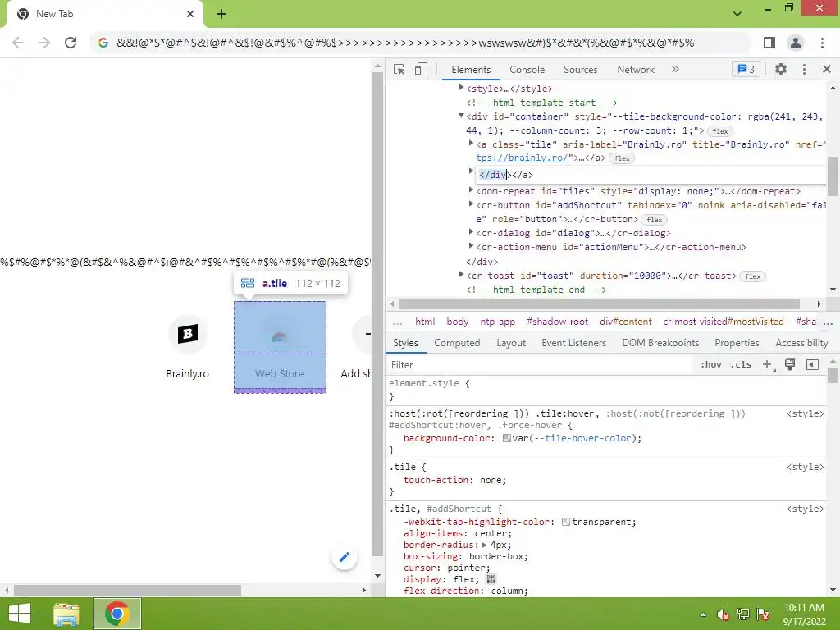
Task: Open the Computed styles tab
Action: pos(457,343)
